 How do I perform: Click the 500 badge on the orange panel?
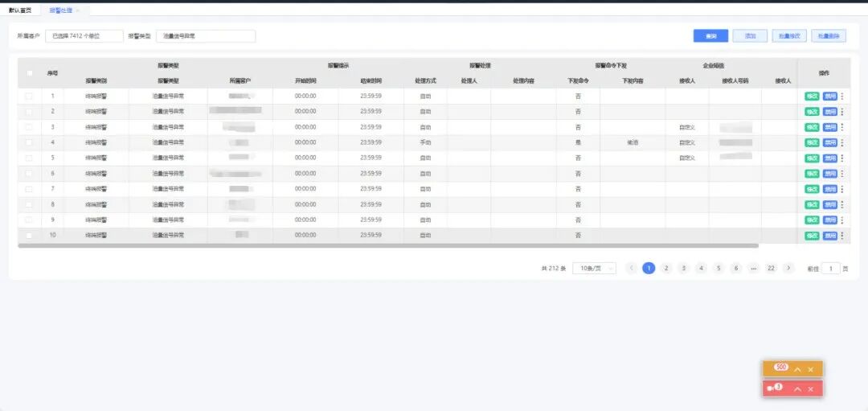pyautogui.click(x=781, y=368)
